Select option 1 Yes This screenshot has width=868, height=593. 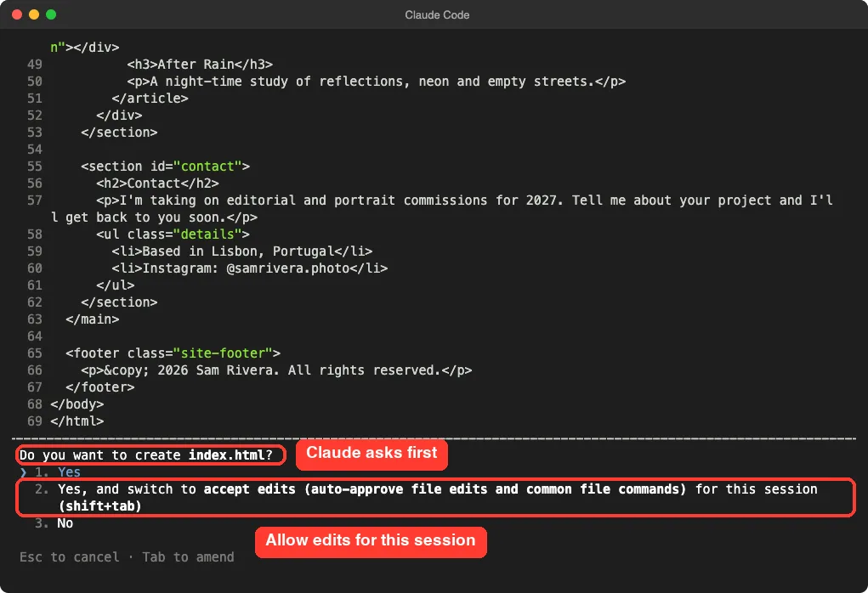coord(58,472)
